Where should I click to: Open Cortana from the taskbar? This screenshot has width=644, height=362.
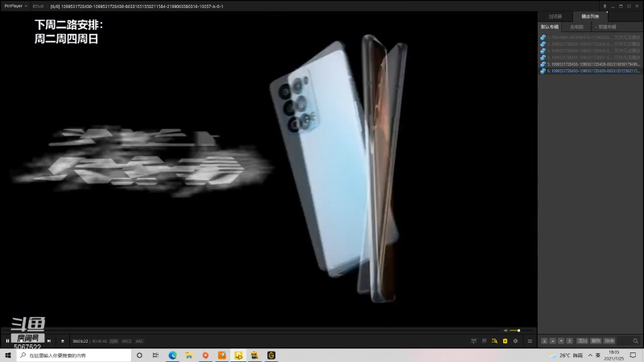(139, 356)
